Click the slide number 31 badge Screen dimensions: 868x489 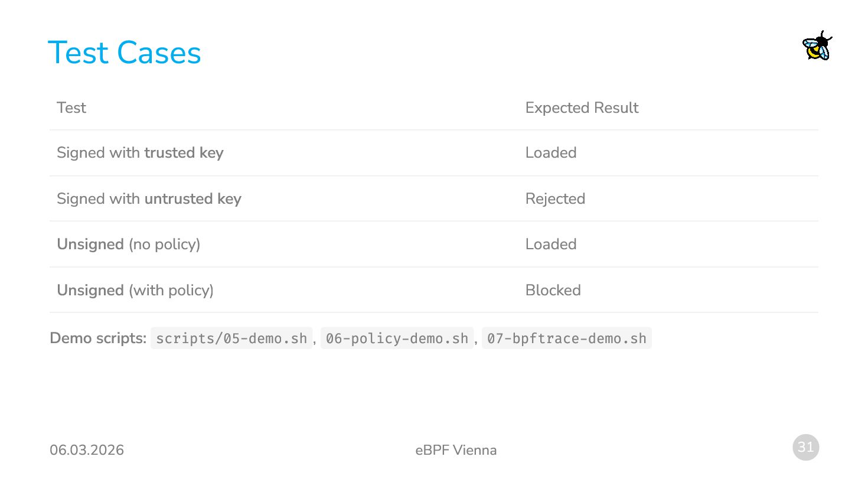(805, 447)
